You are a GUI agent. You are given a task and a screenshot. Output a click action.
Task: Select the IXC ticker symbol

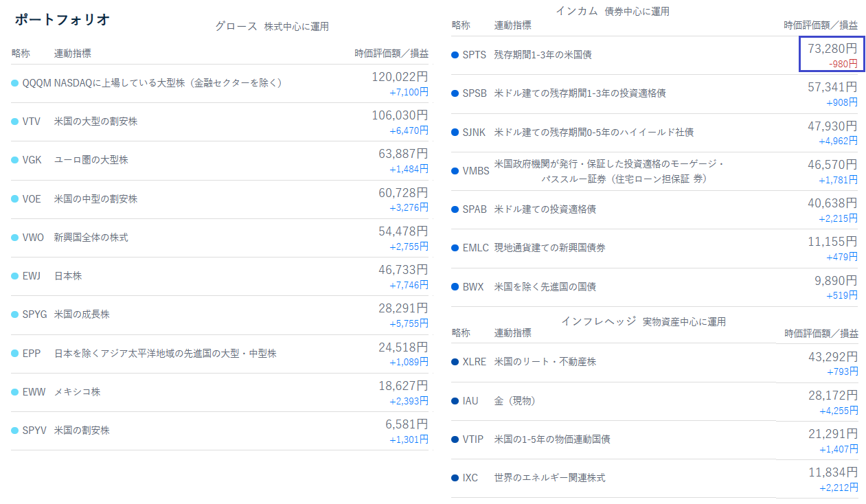pyautogui.click(x=470, y=477)
